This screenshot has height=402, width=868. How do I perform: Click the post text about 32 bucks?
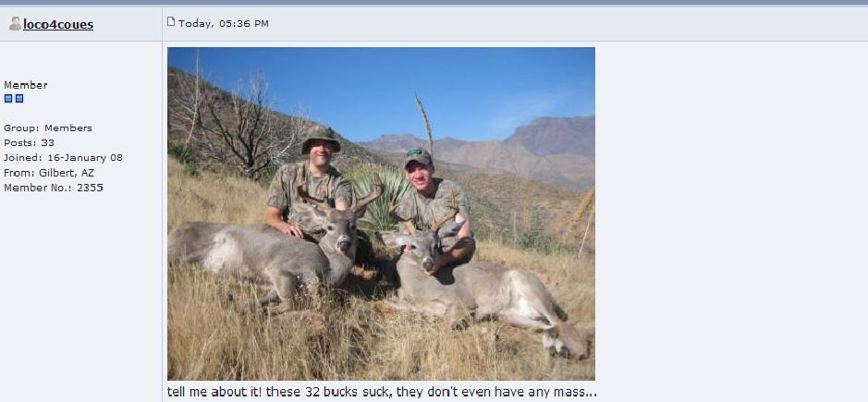click(x=382, y=392)
